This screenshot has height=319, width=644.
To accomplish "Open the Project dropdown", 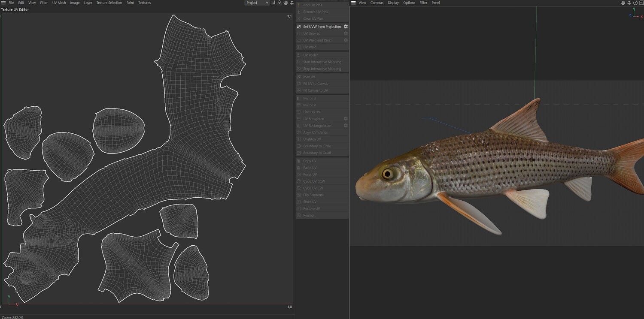I will click(x=257, y=3).
